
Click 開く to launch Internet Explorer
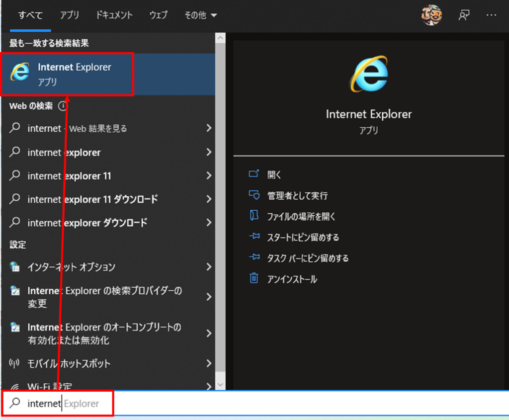[x=274, y=174]
